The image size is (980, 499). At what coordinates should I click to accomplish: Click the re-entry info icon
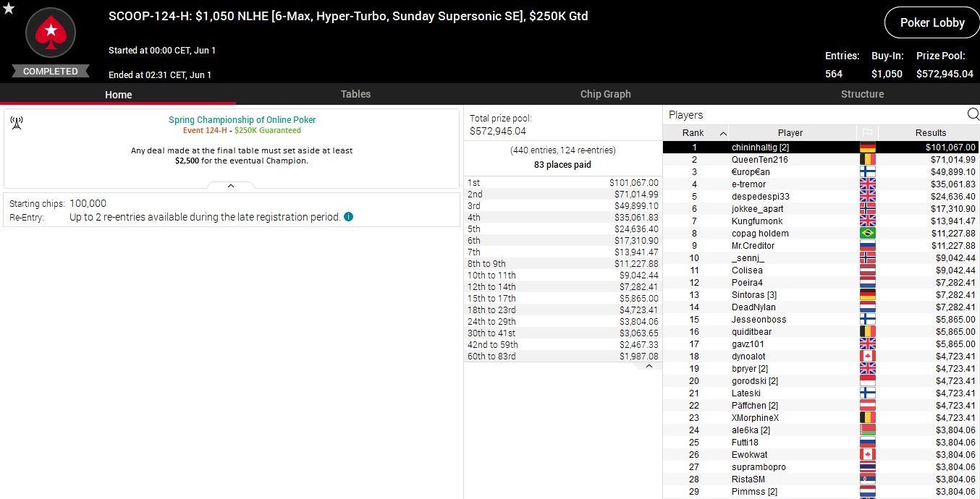pyautogui.click(x=348, y=216)
